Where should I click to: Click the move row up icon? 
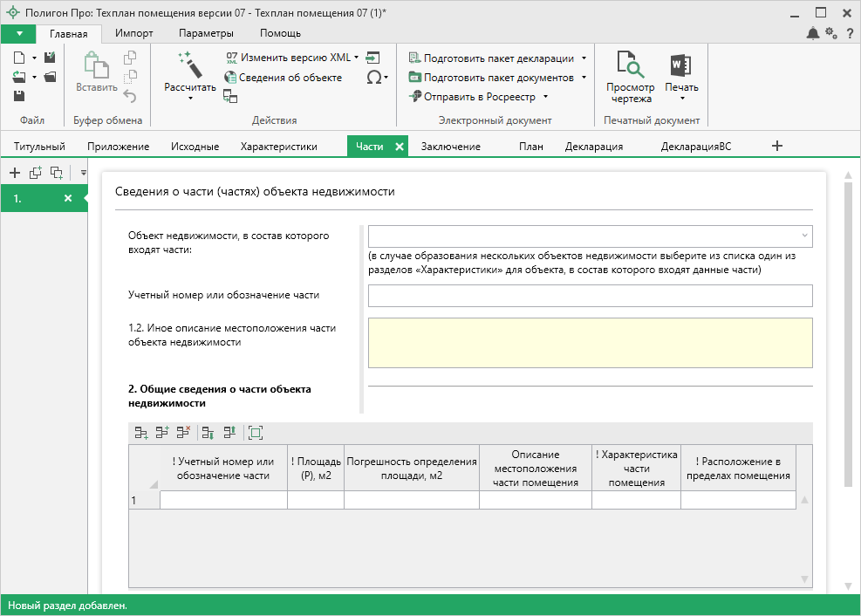pos(229,432)
